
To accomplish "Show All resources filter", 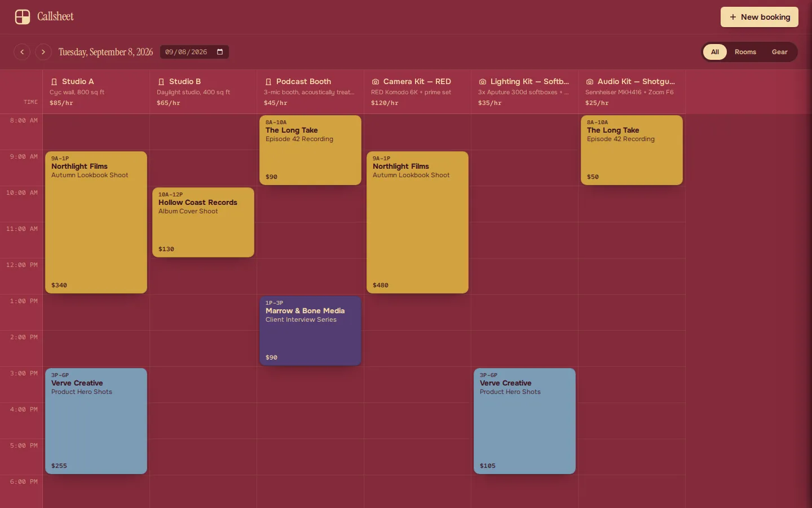I will click(715, 52).
